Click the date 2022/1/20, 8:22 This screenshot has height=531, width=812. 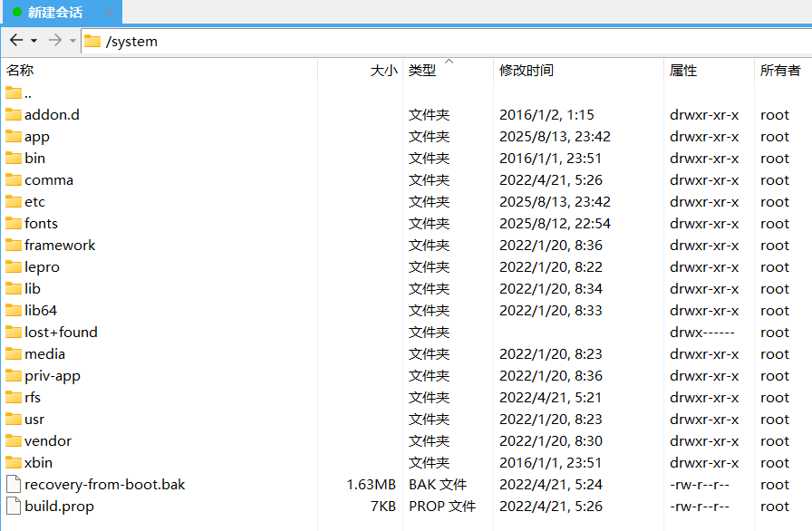tap(550, 267)
